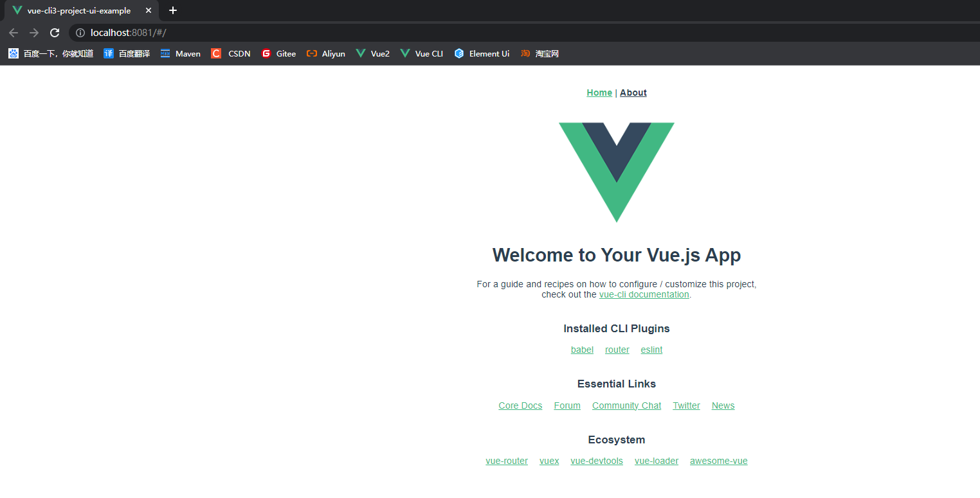Open the vue-router ecosystem link
Screen dimensions: 980x498
(507, 461)
